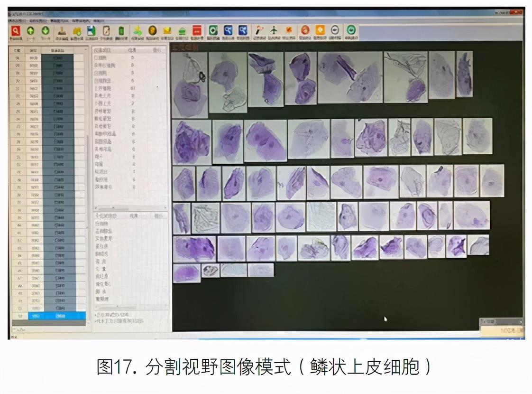Click the green save/disk toolbar icon

pos(91,30)
